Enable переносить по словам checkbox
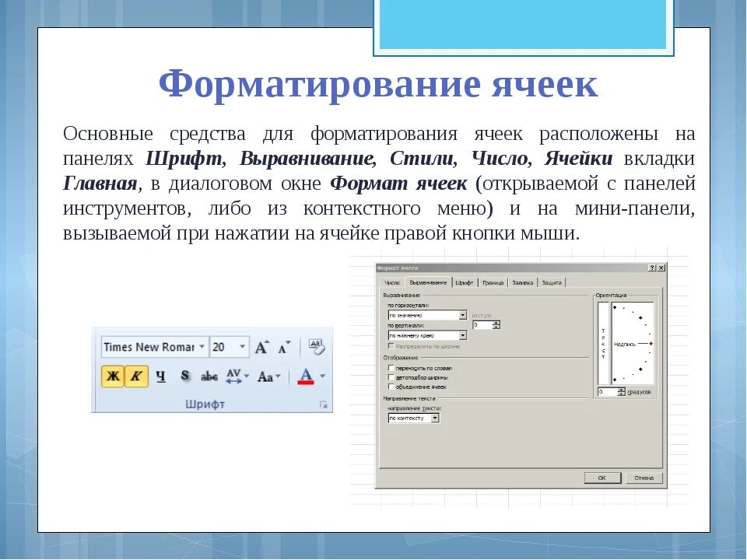747x560 pixels. [391, 368]
